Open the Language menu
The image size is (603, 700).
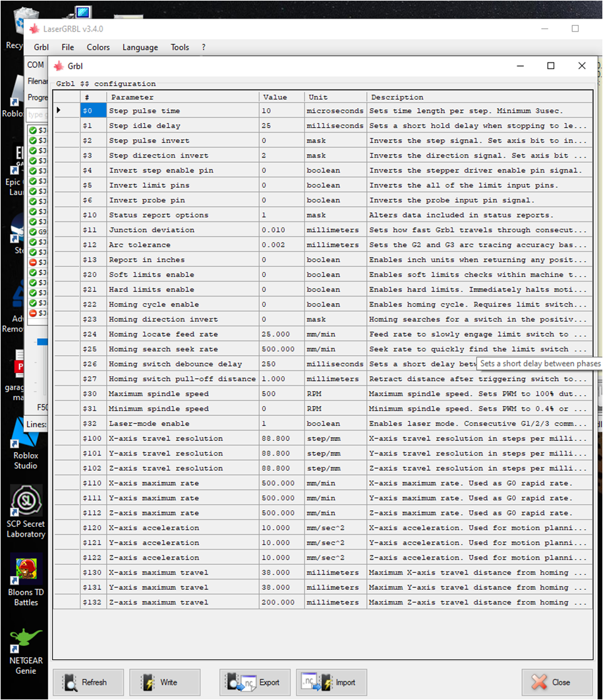tap(140, 47)
